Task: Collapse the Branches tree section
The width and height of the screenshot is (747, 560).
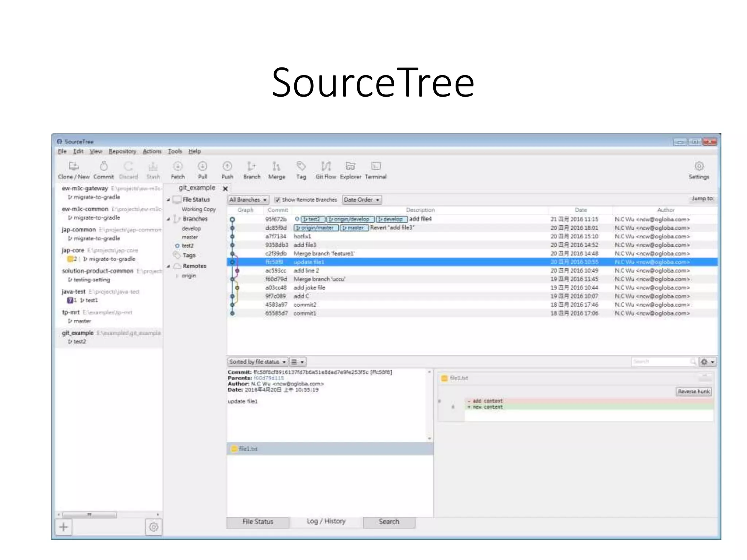Action: pos(169,219)
